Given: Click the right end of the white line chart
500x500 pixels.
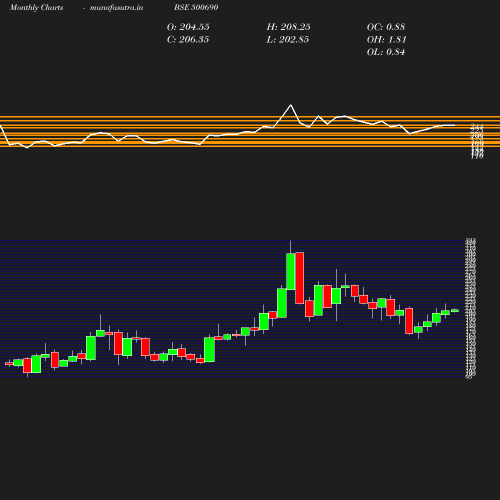Looking at the screenshot, I should [454, 125].
